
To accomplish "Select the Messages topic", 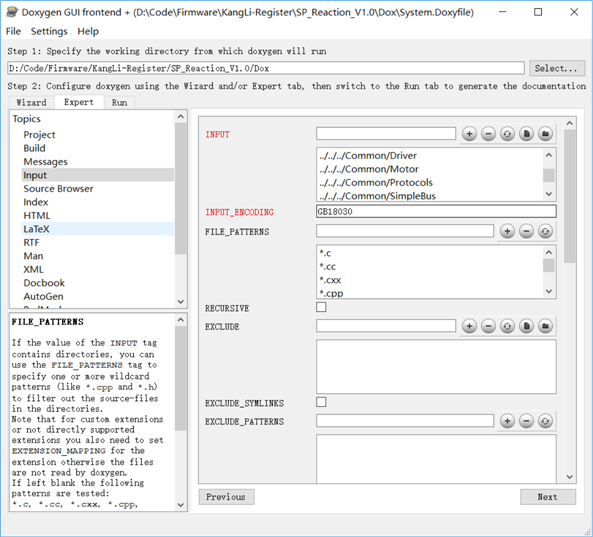I will 45,162.
